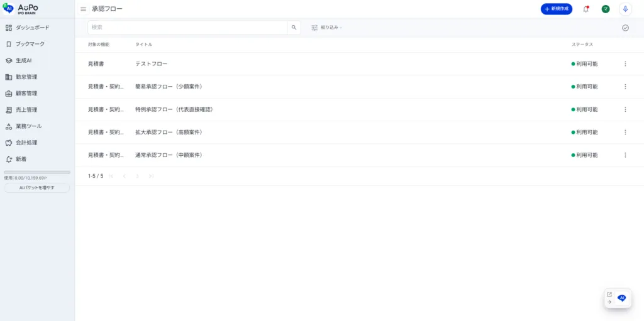Open 売上管理 in the sidebar
Screen dimensions: 644x321
coord(21,109)
